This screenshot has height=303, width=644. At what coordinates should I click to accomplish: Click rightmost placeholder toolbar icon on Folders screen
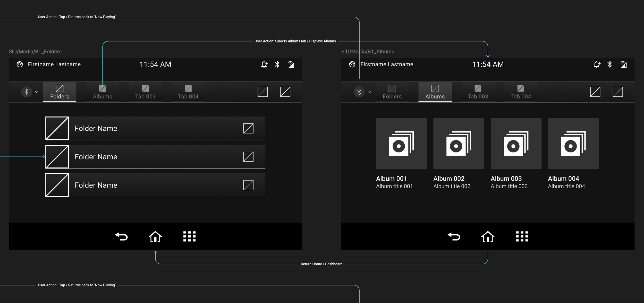[x=285, y=92]
